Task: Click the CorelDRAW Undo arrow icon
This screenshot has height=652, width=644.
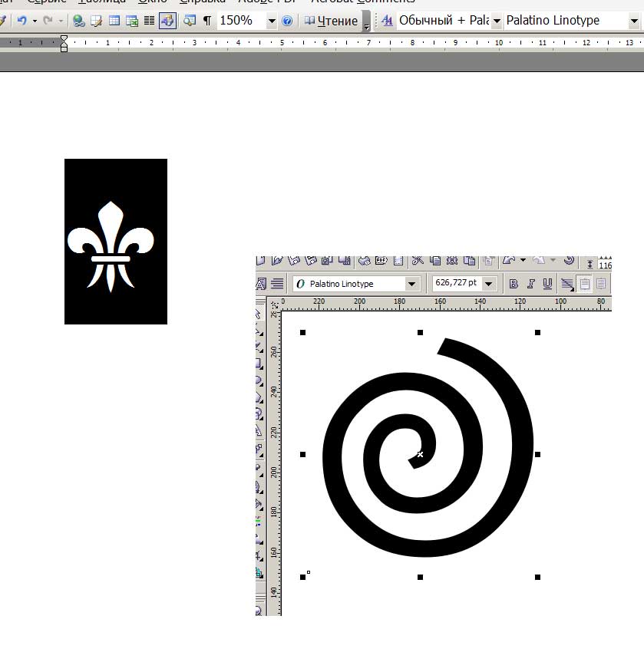Action: tap(509, 261)
